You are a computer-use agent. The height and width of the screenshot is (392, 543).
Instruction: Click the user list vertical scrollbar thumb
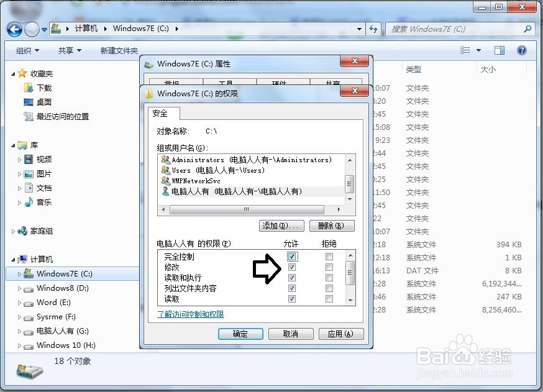349,184
